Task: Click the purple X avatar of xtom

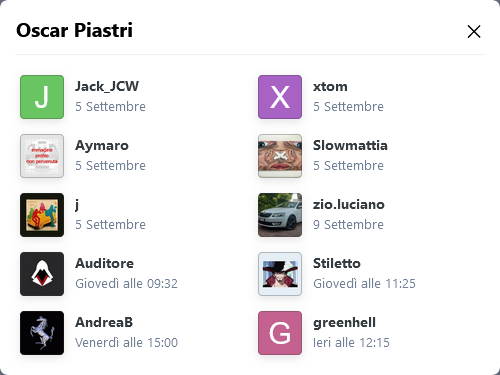Action: point(280,97)
